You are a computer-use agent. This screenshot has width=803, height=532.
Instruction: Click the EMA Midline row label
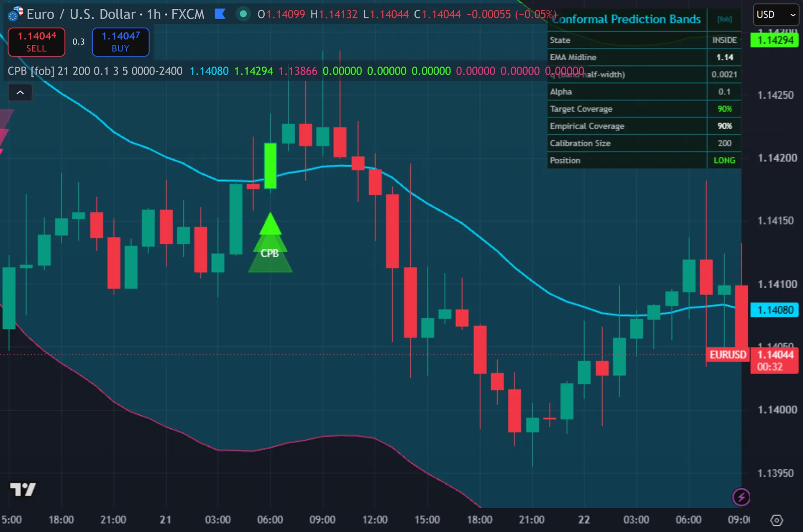tap(573, 57)
